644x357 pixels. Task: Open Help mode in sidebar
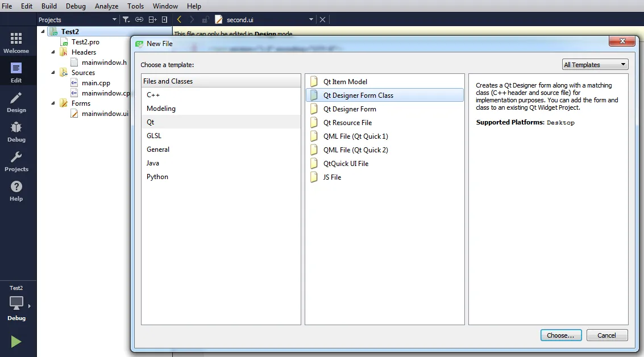click(16, 190)
